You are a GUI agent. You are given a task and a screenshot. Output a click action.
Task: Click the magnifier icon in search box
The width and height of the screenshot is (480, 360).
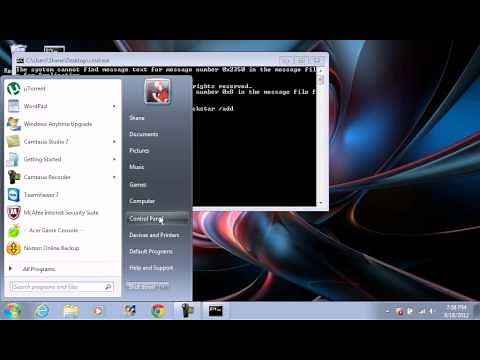click(x=108, y=287)
